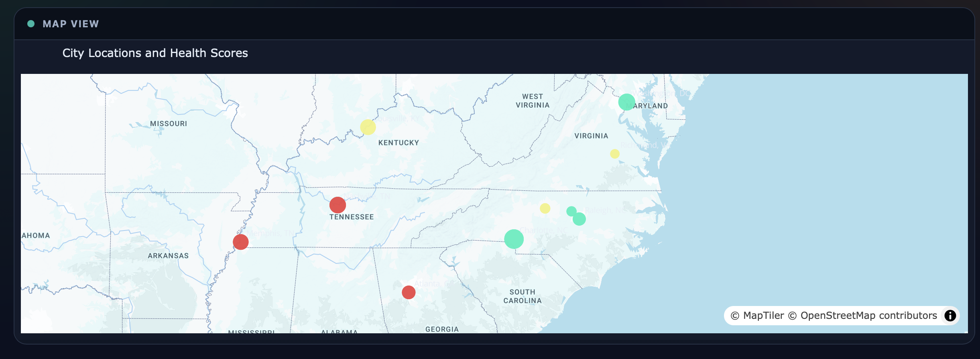Viewport: 980px width, 359px height.
Task: Click the SOUTH CAROLINA state label
Action: pyautogui.click(x=523, y=296)
